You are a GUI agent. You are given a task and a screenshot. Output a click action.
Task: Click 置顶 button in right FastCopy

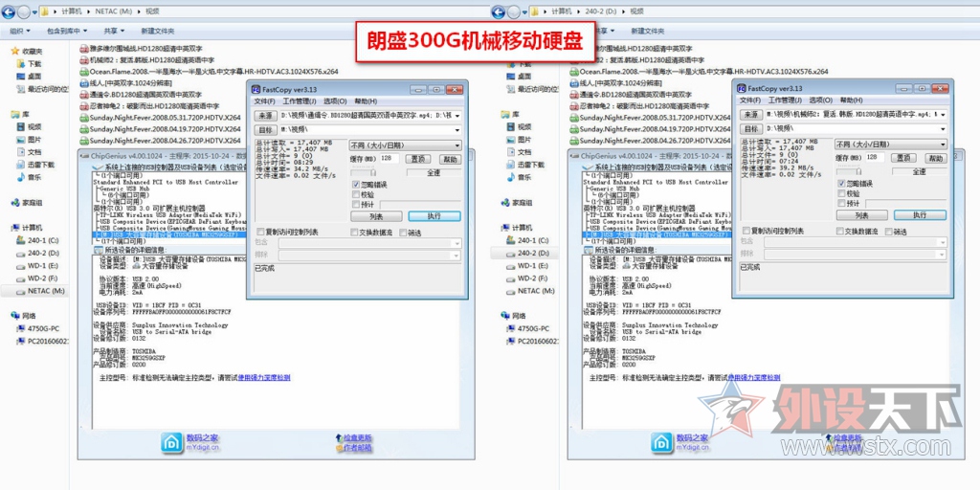tap(903, 158)
